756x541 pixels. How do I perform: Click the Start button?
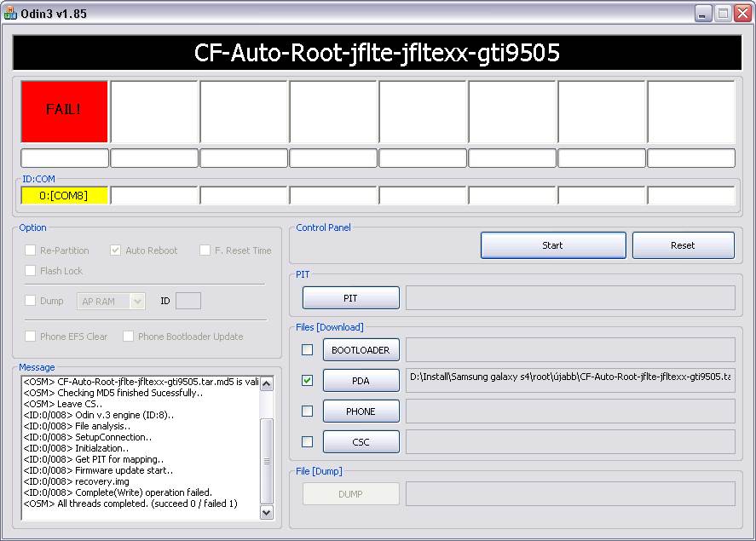[x=553, y=245]
